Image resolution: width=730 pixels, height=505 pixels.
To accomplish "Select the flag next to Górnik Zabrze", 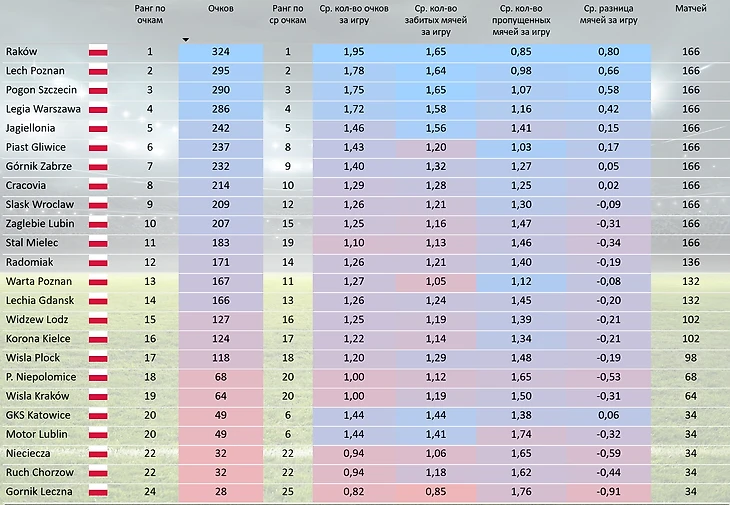I will pyautogui.click(x=99, y=166).
